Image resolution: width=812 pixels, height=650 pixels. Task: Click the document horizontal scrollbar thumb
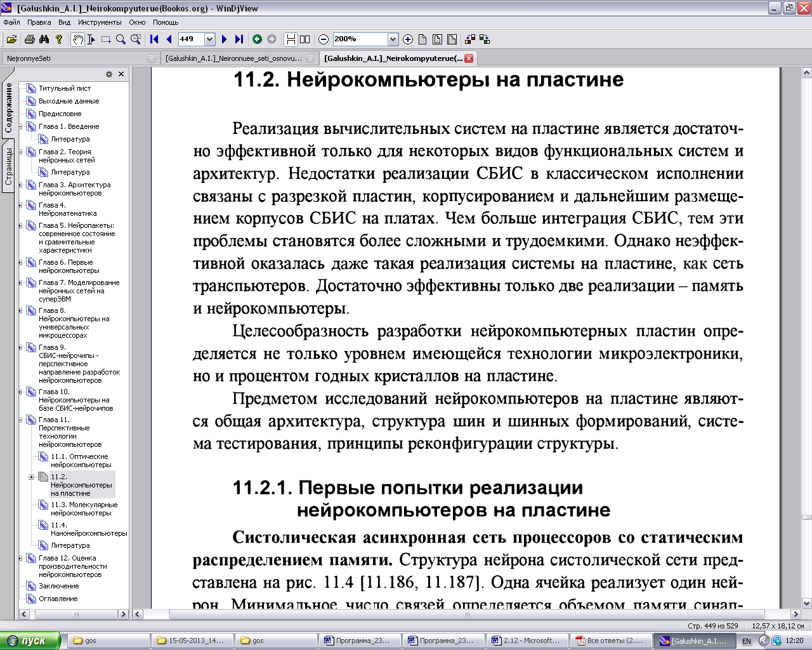[468, 614]
